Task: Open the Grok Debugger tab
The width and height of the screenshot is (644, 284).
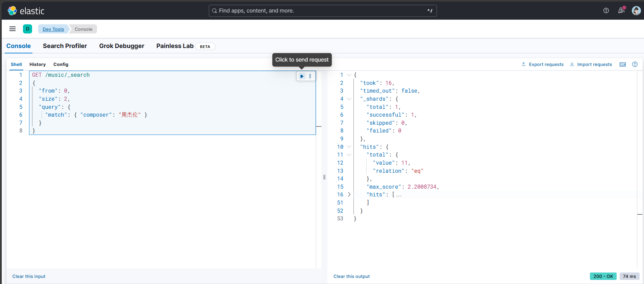Action: (122, 46)
